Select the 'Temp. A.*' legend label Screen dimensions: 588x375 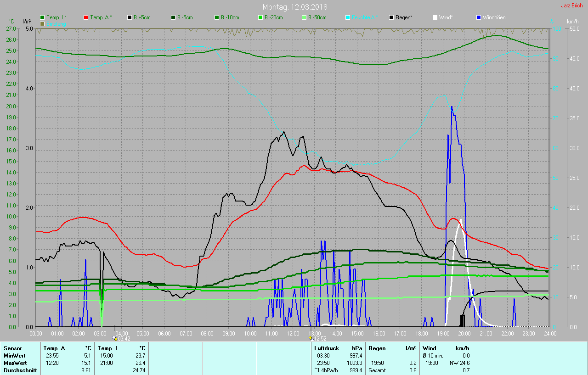click(x=101, y=17)
